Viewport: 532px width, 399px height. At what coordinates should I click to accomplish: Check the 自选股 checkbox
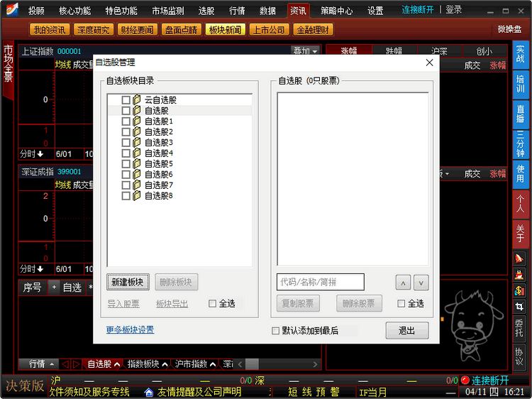coord(126,111)
